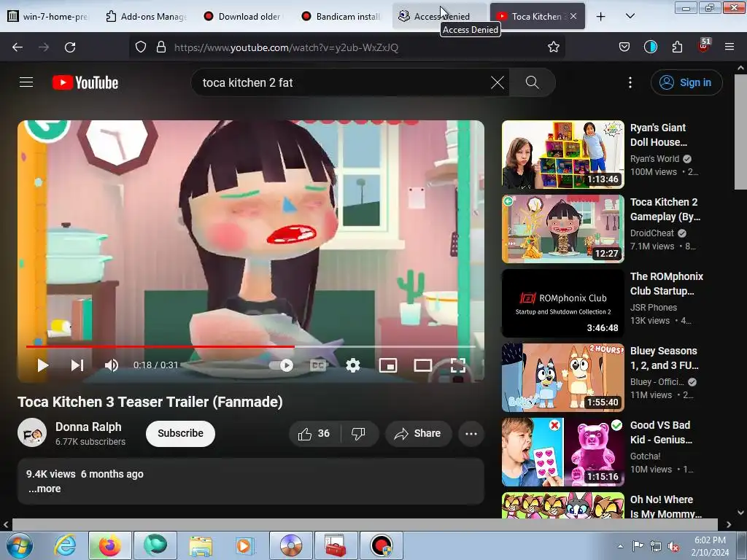Click the horizontal page scrollbar
Screen dimensions: 747x560
tap(365, 524)
